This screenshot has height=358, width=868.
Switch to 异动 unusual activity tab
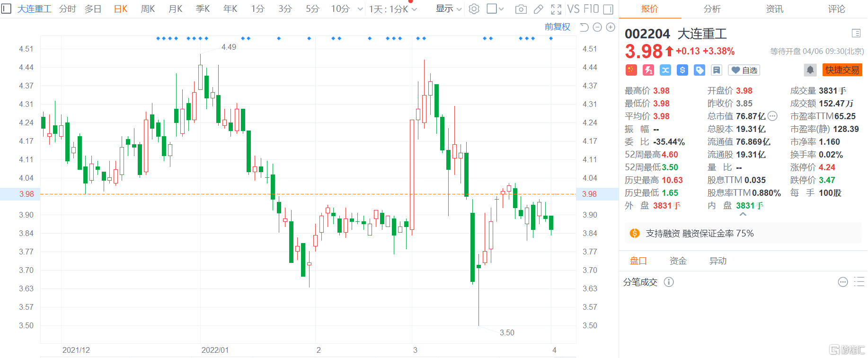(x=718, y=261)
